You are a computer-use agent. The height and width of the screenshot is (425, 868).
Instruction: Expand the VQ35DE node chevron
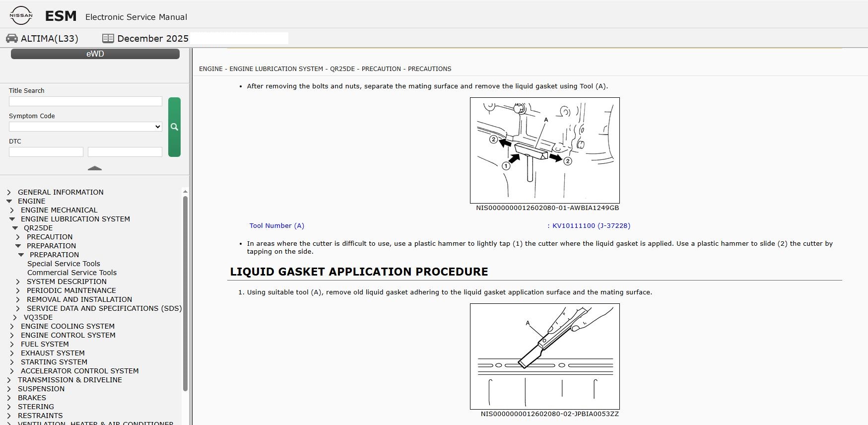[15, 317]
